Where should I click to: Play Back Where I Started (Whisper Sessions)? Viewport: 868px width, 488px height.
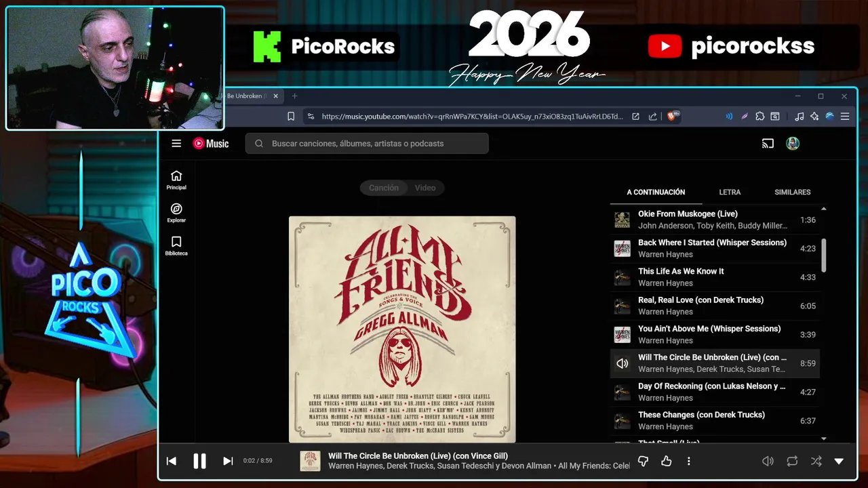tap(715, 248)
